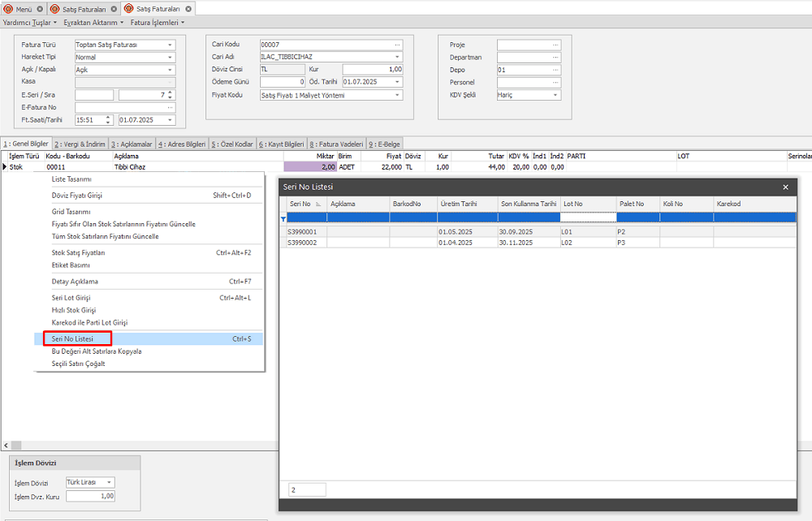Switch to the Vergi & İndirim tab
Screen dimensions: 812x521
click(80, 144)
